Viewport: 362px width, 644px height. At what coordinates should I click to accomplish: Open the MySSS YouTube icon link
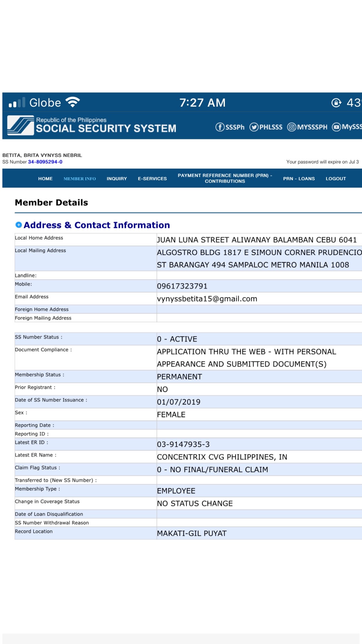[x=336, y=127]
